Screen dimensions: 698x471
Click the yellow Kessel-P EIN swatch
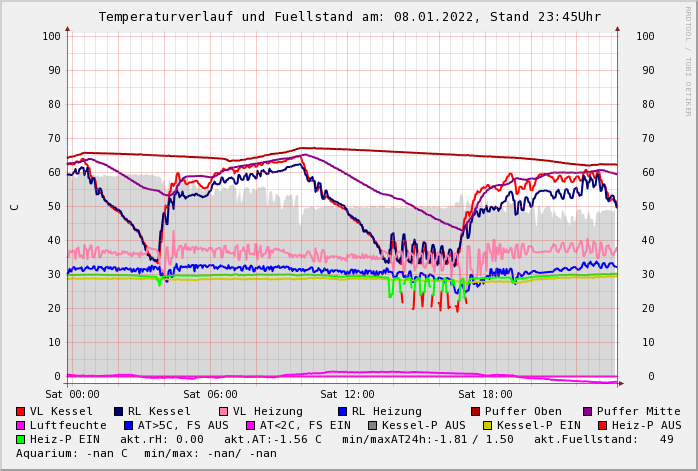point(487,425)
